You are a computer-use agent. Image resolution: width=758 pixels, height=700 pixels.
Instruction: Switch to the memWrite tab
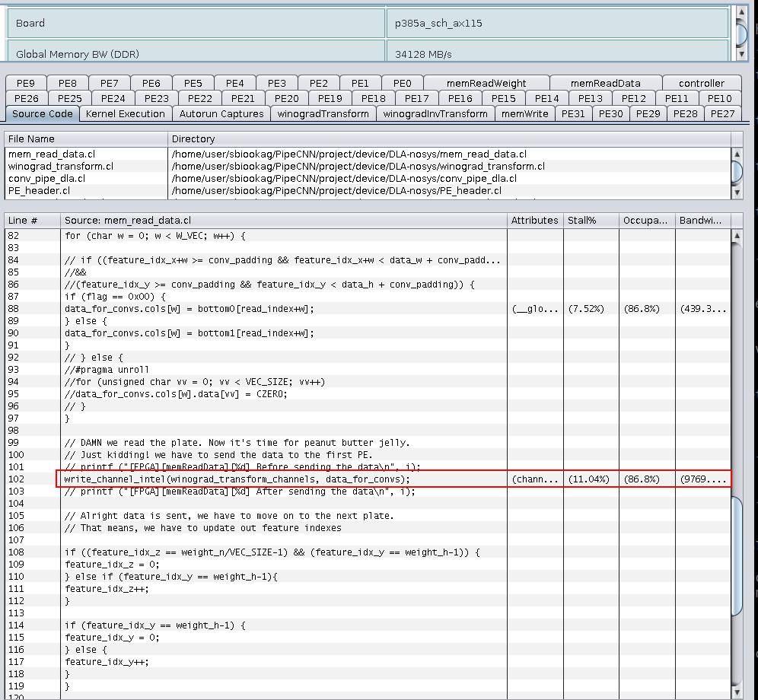coord(524,113)
